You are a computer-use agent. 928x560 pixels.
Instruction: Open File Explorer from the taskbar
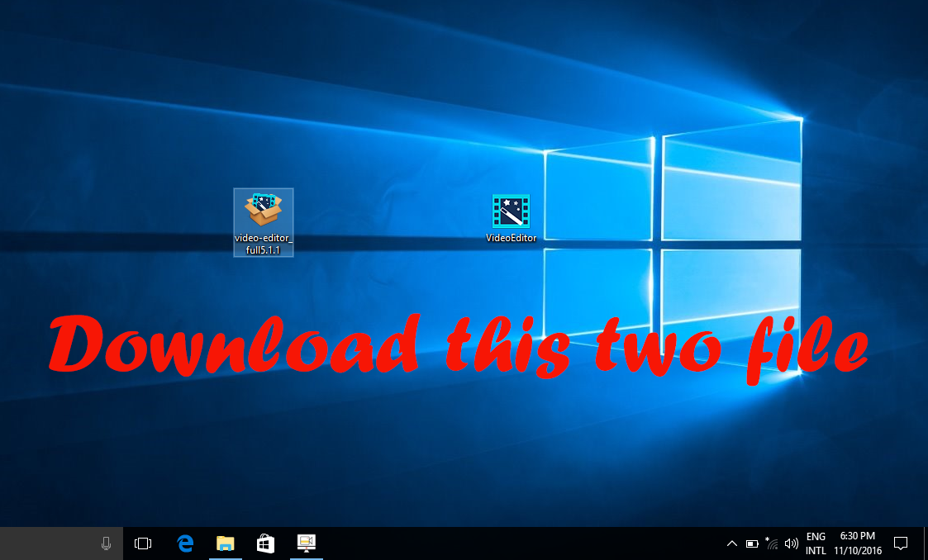[226, 543]
